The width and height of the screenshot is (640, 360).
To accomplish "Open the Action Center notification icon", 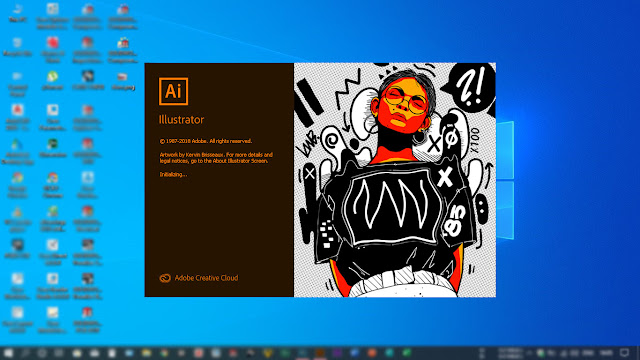I will [x=624, y=352].
